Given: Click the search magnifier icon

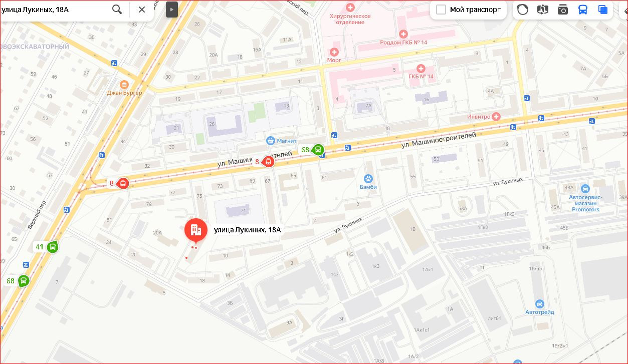Looking at the screenshot, I should 117,9.
